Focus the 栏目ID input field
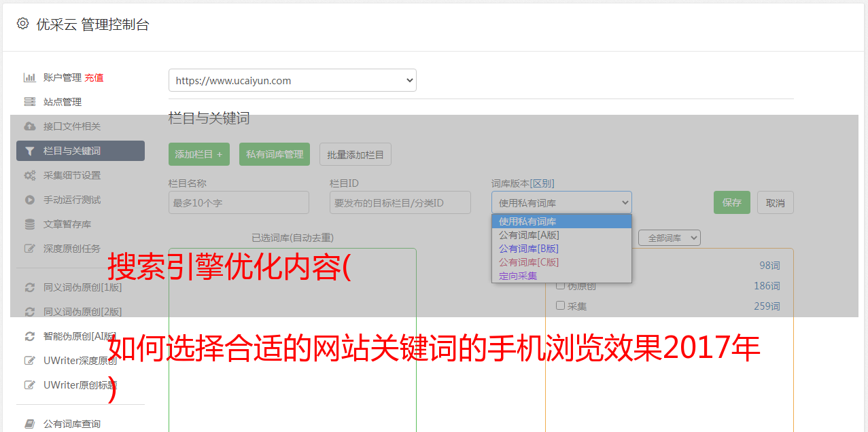The width and height of the screenshot is (868, 432). [x=400, y=202]
